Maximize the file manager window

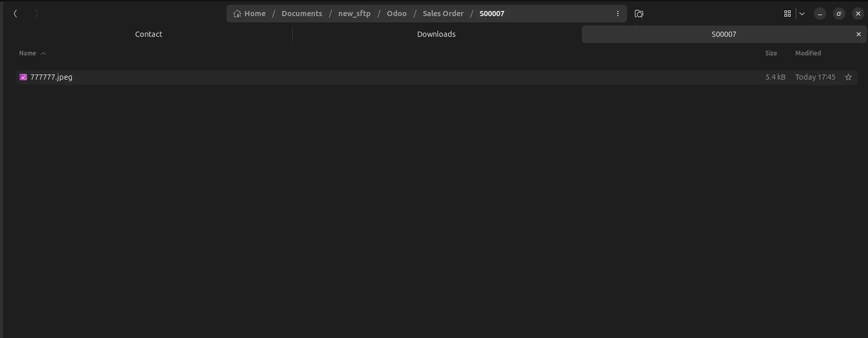pos(839,13)
